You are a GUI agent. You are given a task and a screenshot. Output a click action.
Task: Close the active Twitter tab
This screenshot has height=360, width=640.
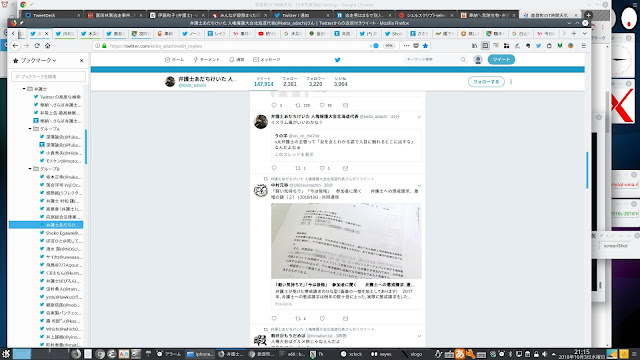(x=47, y=33)
